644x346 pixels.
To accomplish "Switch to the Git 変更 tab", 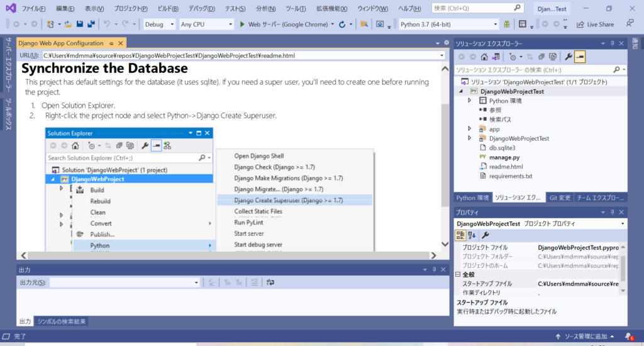I will coord(560,198).
